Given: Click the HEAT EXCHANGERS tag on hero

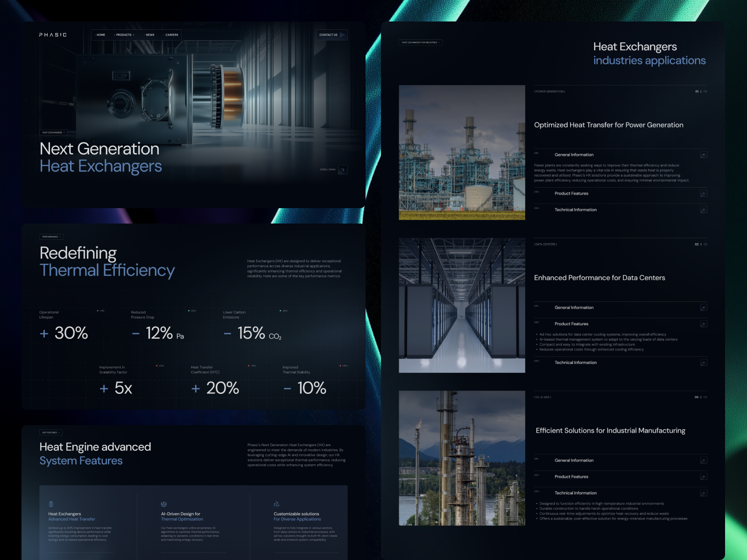Looking at the screenshot, I should pyautogui.click(x=53, y=133).
